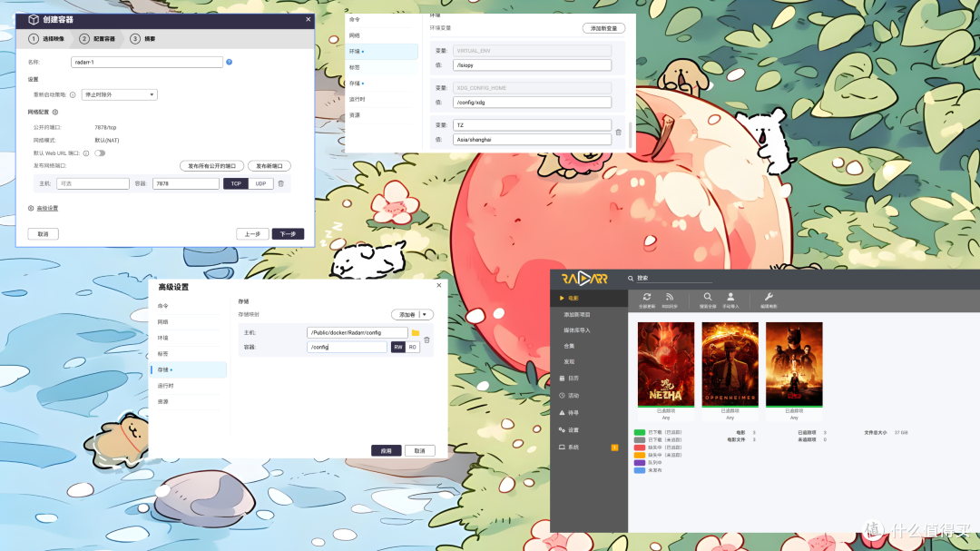Click the 全部更新 refresh icon in Radarr
Viewport: 980px width, 551px height.
(647, 297)
